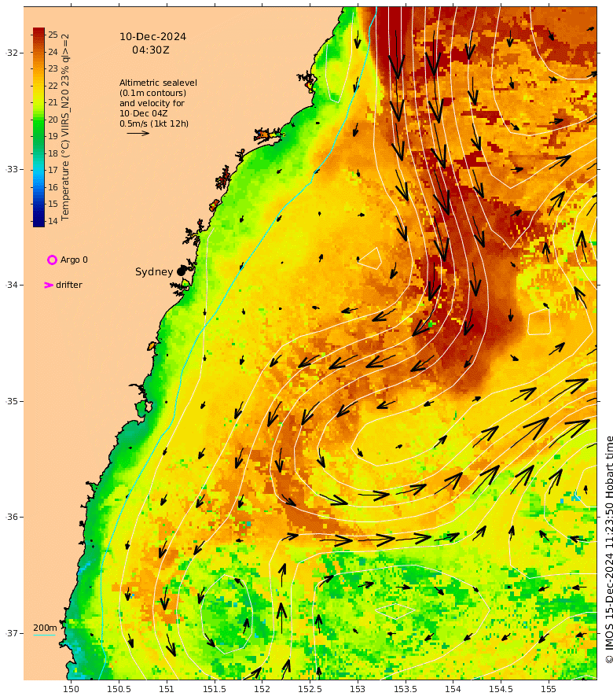Screen dimensions: 613x700
Task: Click the magenta drifter arrowhead legend symbol
Action: 49,286
